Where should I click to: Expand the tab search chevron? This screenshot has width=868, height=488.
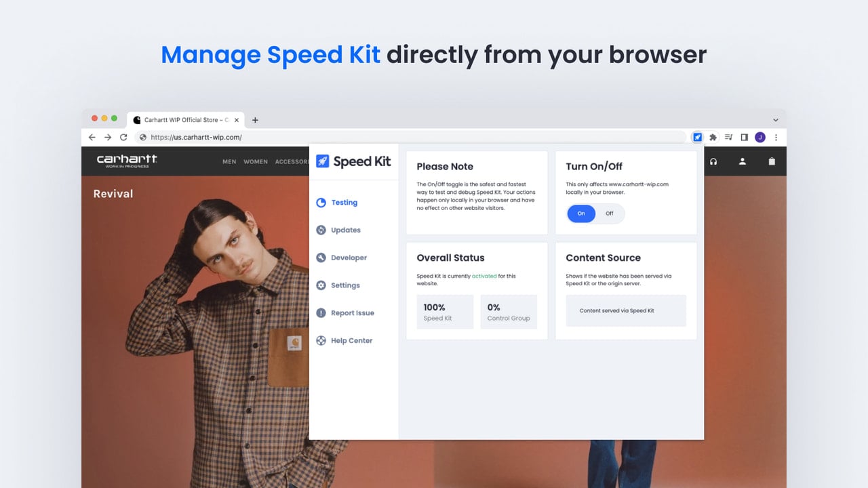(x=776, y=120)
